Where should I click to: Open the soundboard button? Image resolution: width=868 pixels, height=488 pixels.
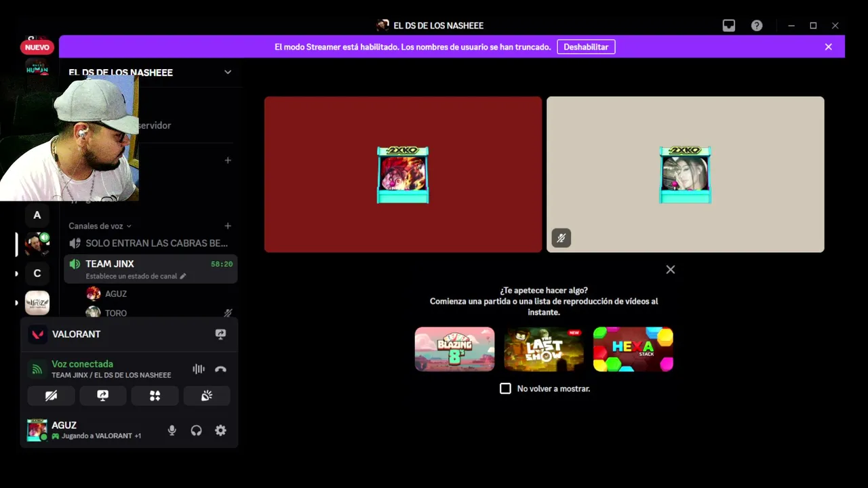click(x=207, y=396)
